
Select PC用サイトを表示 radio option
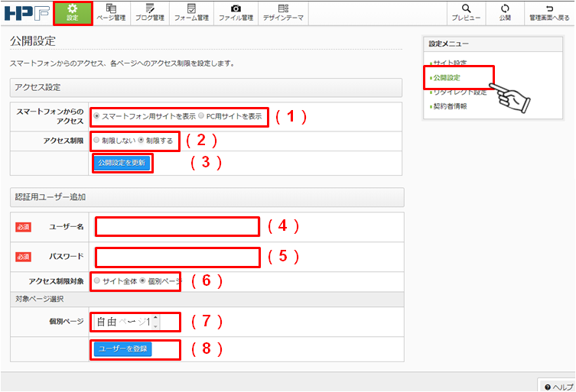click(201, 116)
